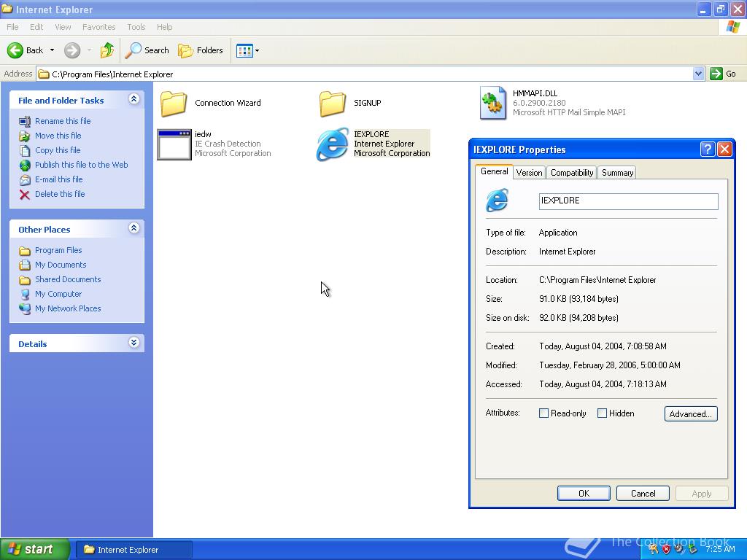
Task: Switch to the Version tab
Action: pyautogui.click(x=530, y=173)
